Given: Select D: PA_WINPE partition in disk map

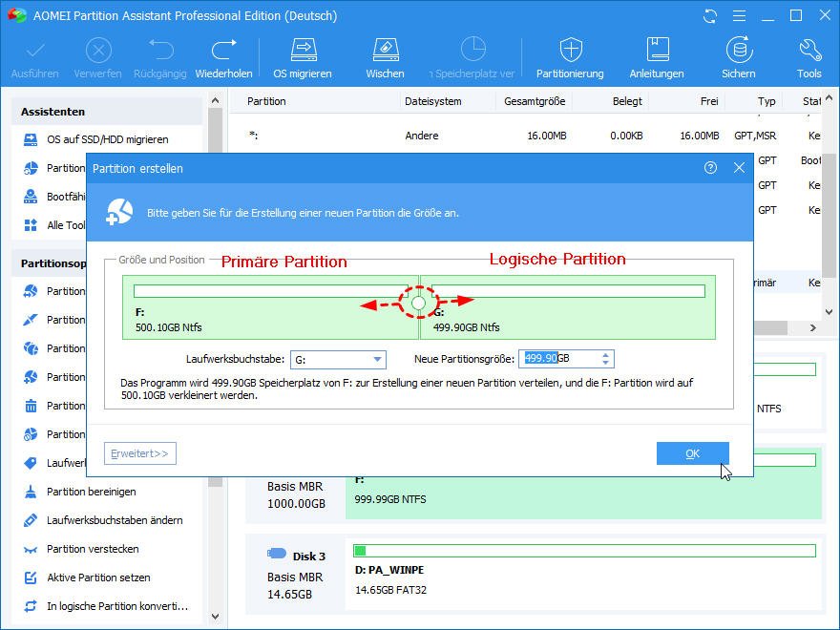Looking at the screenshot, I should 584,576.
